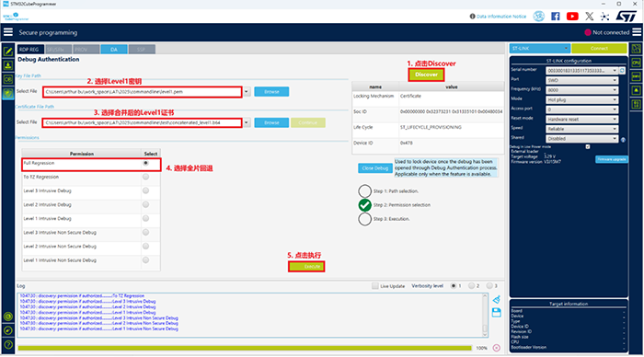This screenshot has height=357, width=644.
Task: Open the SWV panel icon in right sidebar
Action: 637,76
